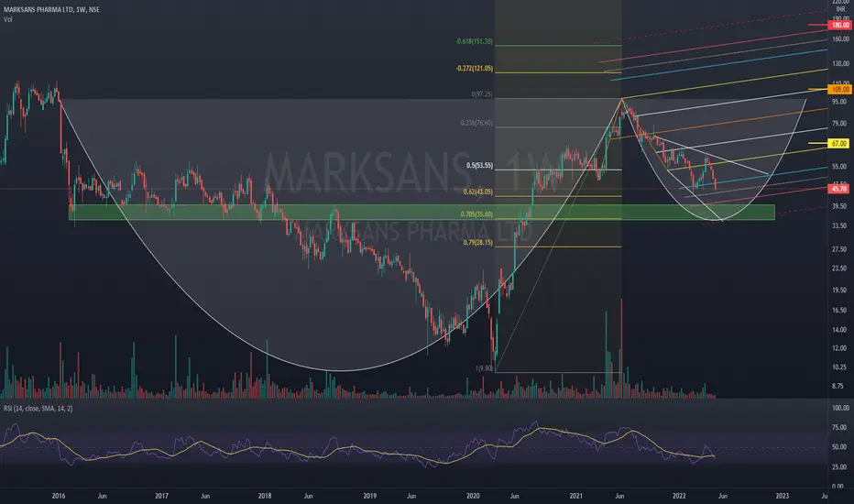Select the -0.272(121.05) Fibonacci level label
Screen dimensions: 854x504
pos(475,69)
